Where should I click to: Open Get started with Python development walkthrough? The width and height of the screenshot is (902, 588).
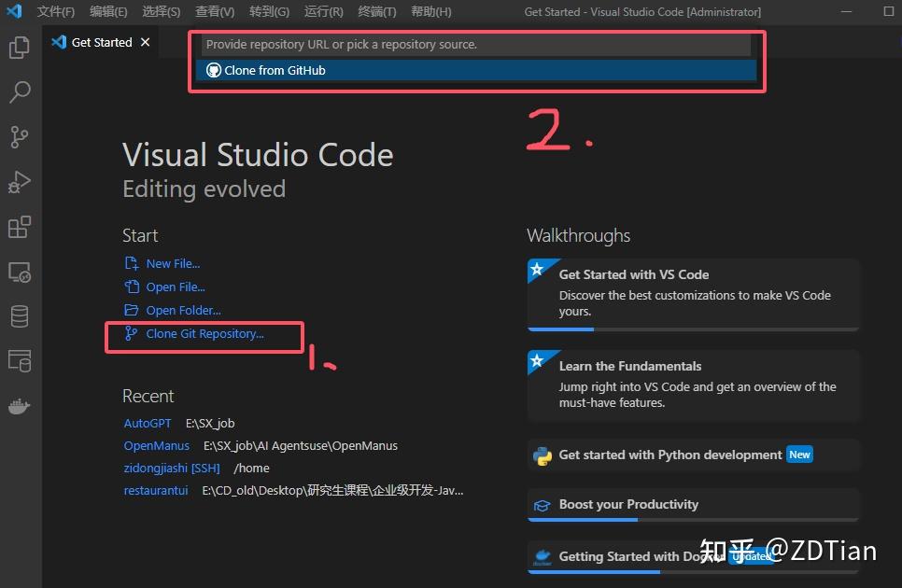(x=693, y=455)
